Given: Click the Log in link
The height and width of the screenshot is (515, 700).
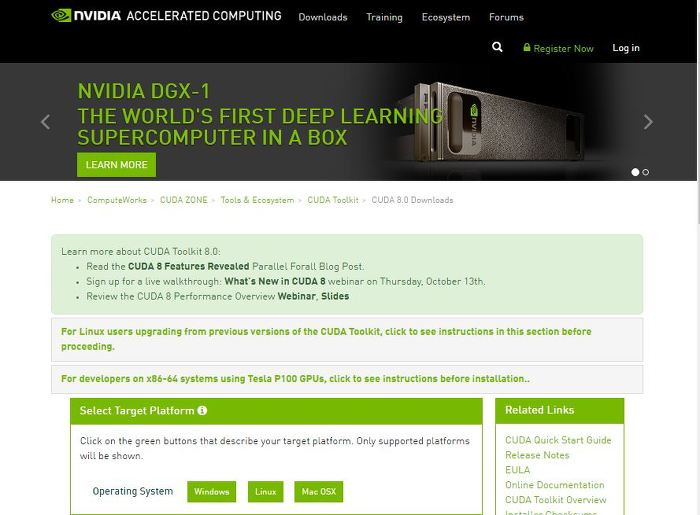Looking at the screenshot, I should 626,48.
